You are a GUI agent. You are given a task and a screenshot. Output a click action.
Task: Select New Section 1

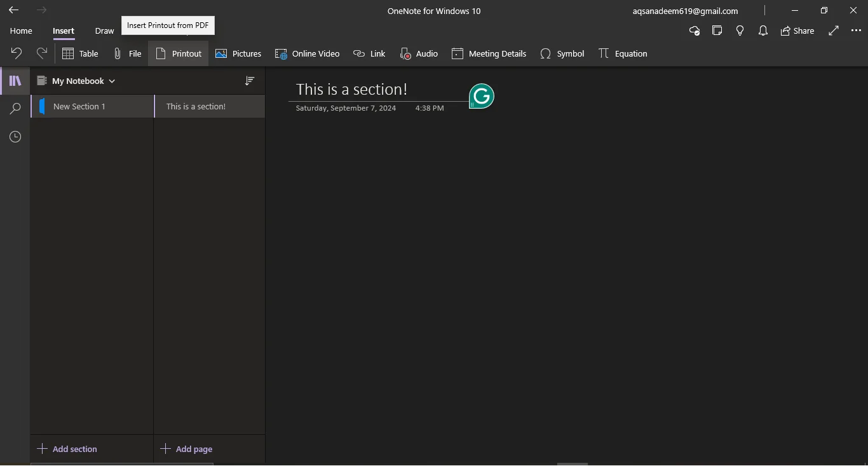[x=92, y=106]
